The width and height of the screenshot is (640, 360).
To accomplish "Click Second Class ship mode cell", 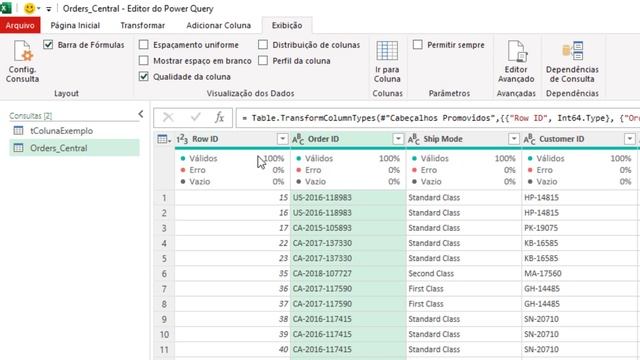I will tap(464, 273).
